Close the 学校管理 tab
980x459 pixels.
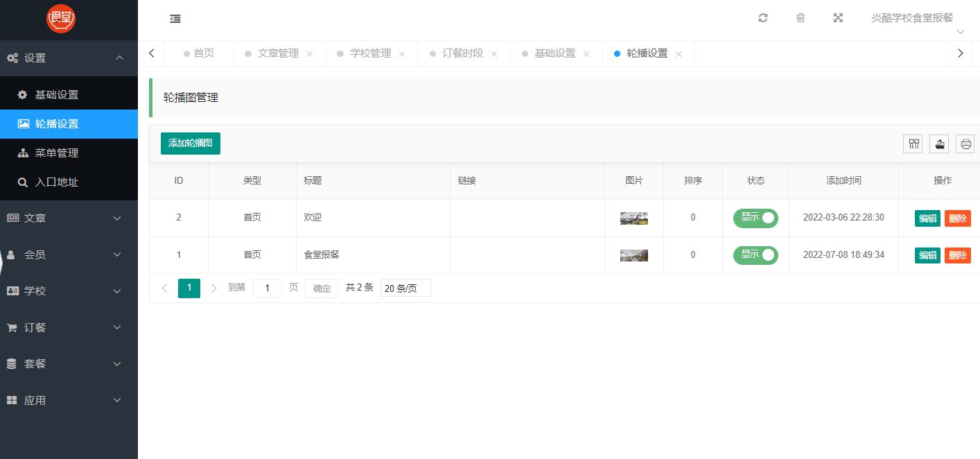point(402,54)
